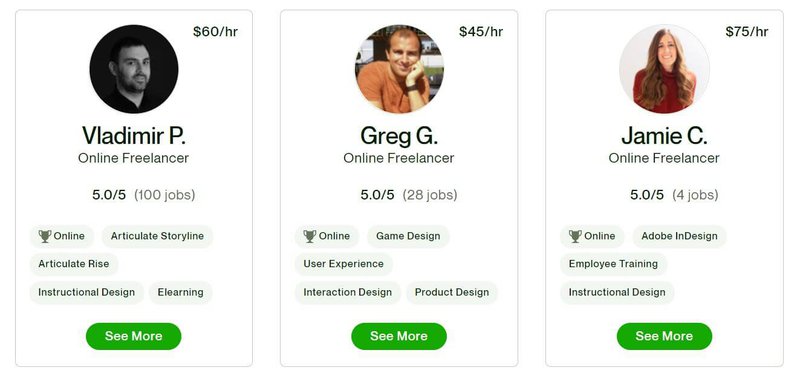800x376 pixels.
Task: Click trophy icon on Greg G.'s card
Action: 310,236
